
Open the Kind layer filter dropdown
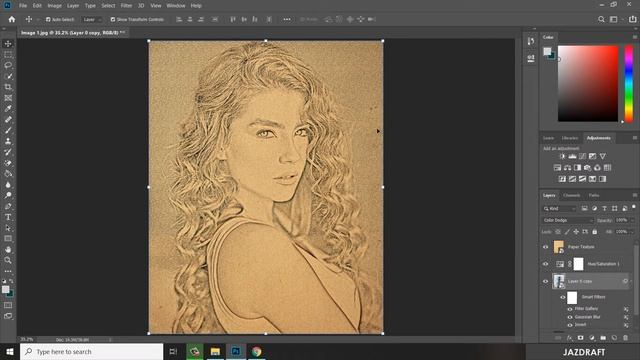pyautogui.click(x=559, y=209)
